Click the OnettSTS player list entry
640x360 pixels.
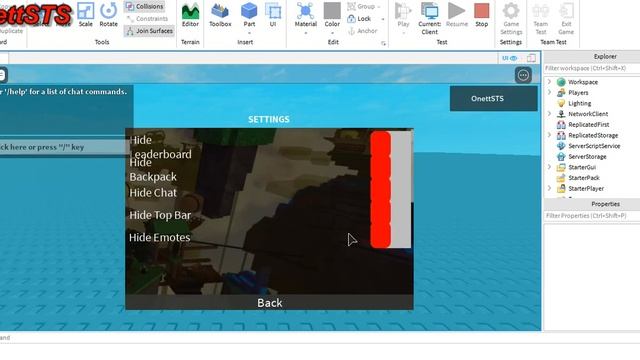(493, 98)
